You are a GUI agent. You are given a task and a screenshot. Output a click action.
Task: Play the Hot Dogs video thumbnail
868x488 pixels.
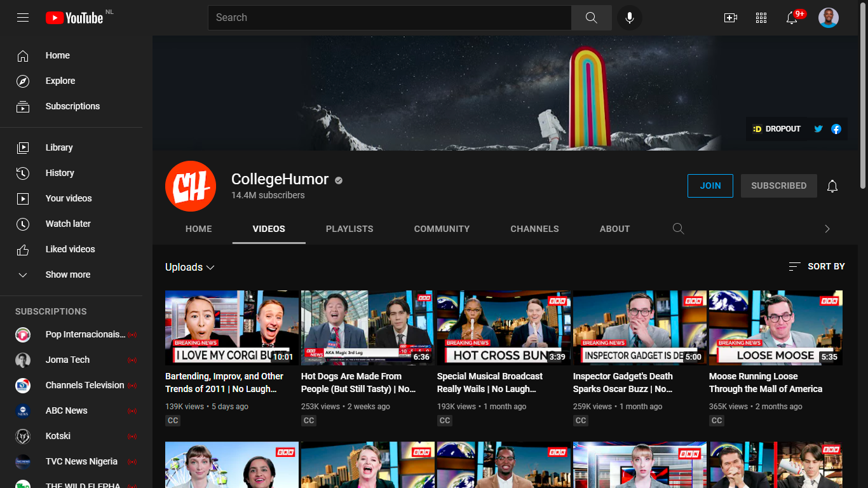[x=368, y=328]
